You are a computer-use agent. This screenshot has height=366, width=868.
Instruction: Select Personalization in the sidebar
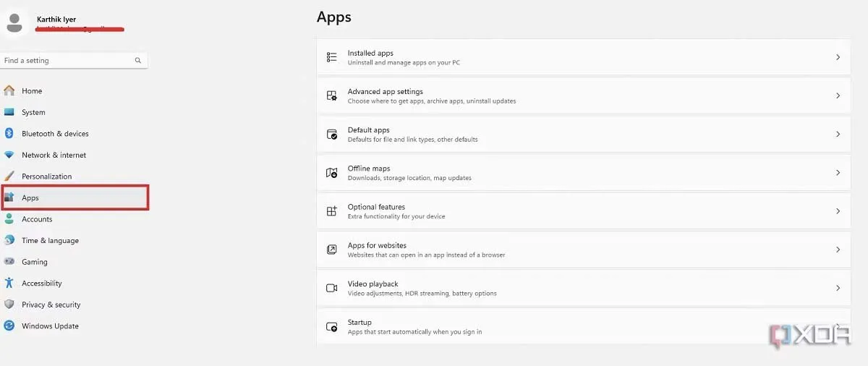point(46,176)
